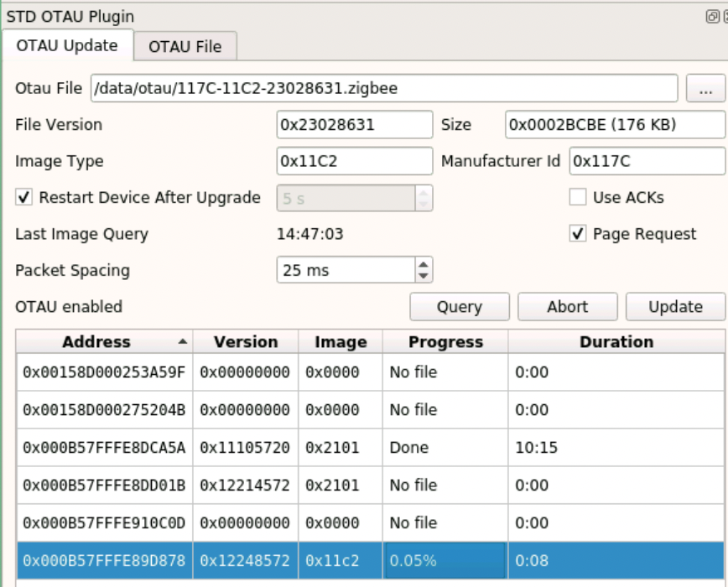
Task: Float the STD OTAU Plugin dock panel
Action: [x=712, y=17]
